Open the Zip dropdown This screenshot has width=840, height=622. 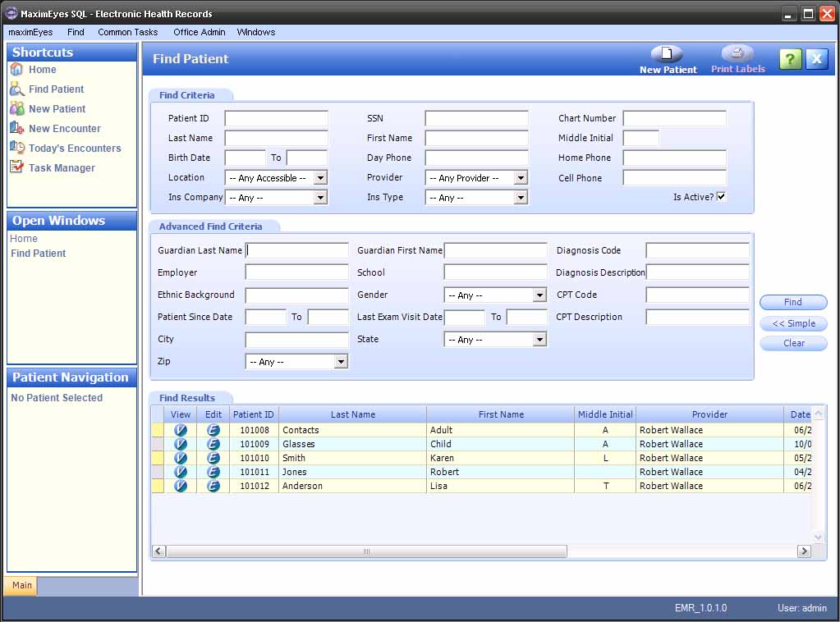[341, 362]
